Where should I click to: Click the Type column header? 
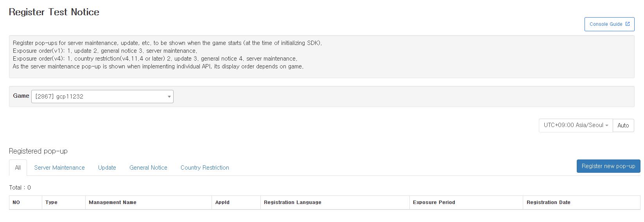click(x=51, y=202)
